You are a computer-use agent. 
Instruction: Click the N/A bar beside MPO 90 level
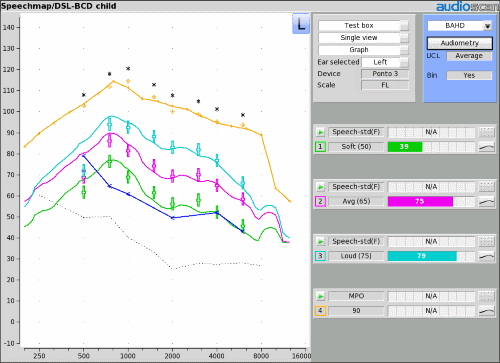431,311
